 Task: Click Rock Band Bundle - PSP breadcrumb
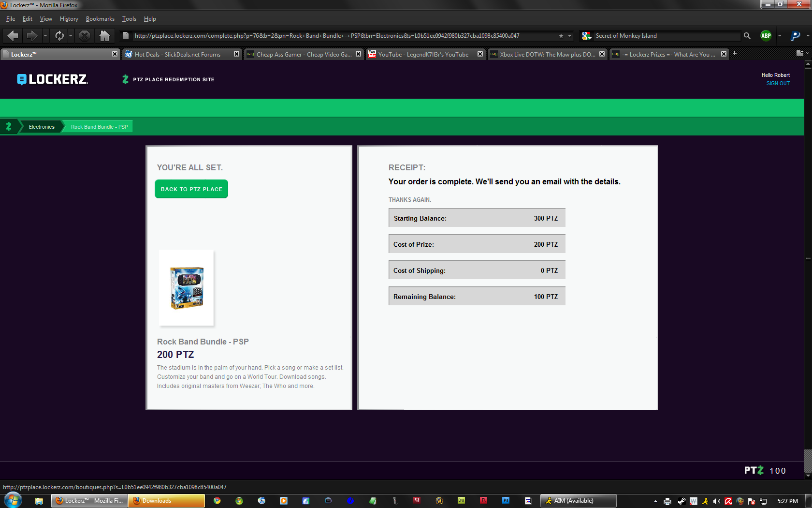pos(99,127)
